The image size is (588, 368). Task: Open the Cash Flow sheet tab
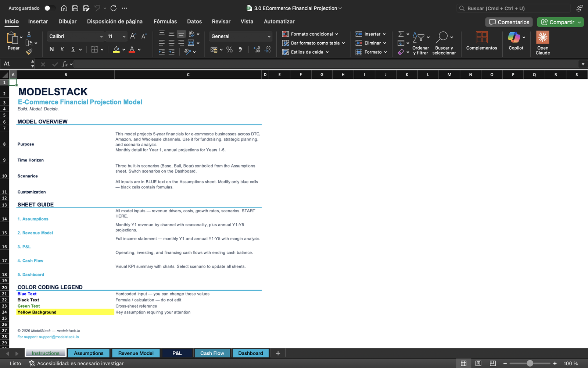pyautogui.click(x=212, y=353)
